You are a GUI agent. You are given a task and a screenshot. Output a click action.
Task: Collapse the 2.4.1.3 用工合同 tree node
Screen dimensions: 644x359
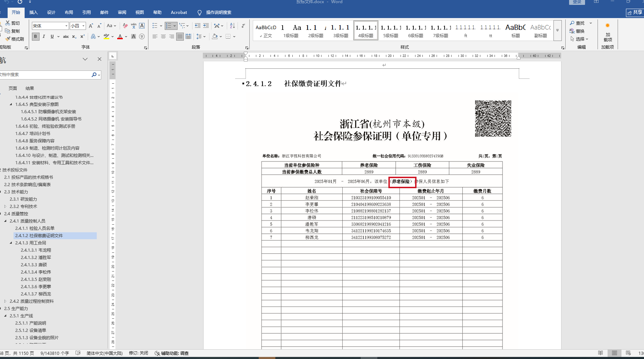tap(11, 243)
